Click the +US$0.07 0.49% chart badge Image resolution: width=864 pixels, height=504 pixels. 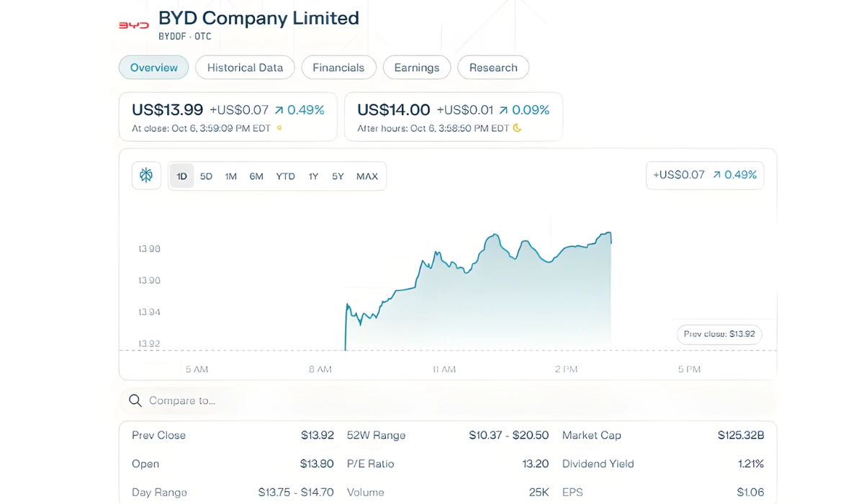(x=704, y=175)
